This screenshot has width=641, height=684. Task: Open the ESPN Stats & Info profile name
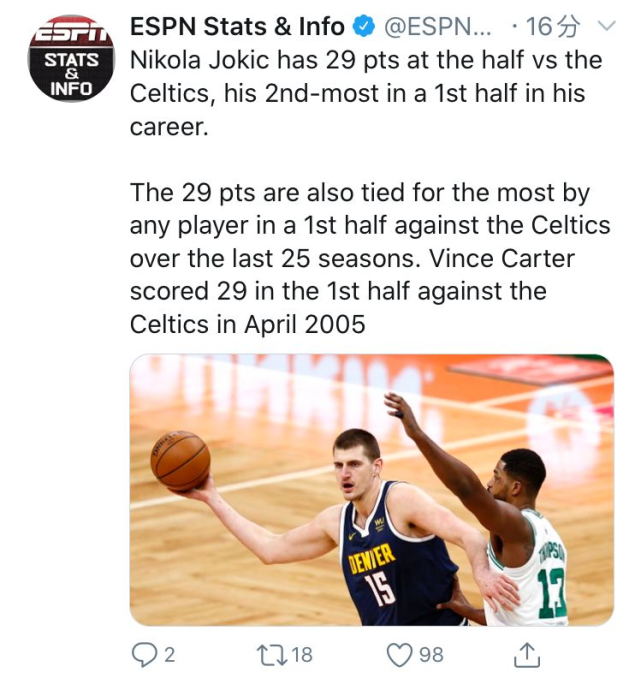pyautogui.click(x=238, y=26)
